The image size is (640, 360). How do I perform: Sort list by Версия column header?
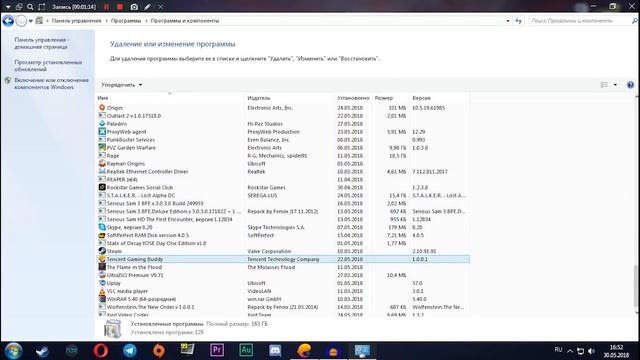click(439, 98)
